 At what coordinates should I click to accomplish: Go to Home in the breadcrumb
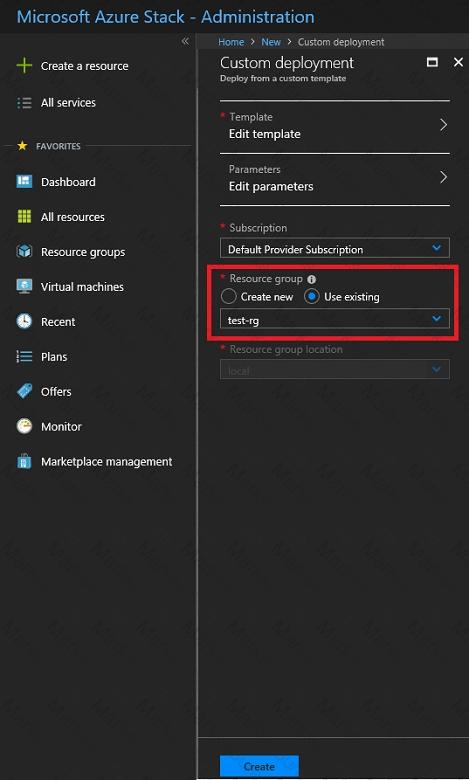point(231,42)
